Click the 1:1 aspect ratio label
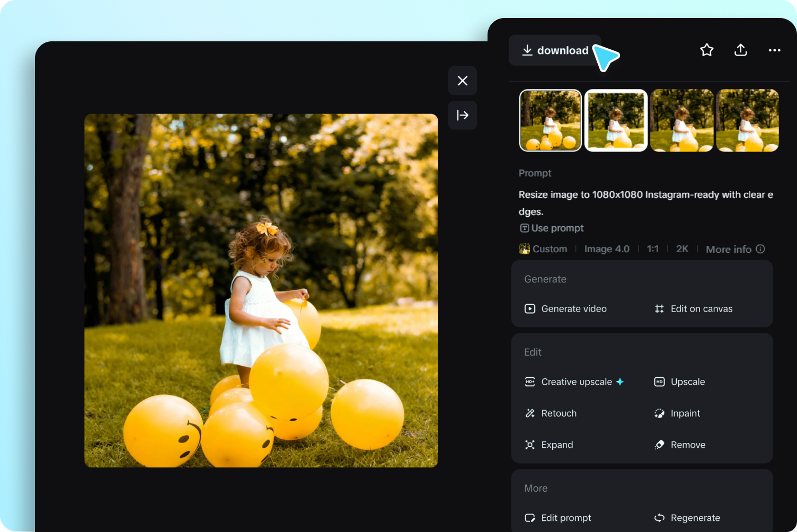 click(653, 249)
